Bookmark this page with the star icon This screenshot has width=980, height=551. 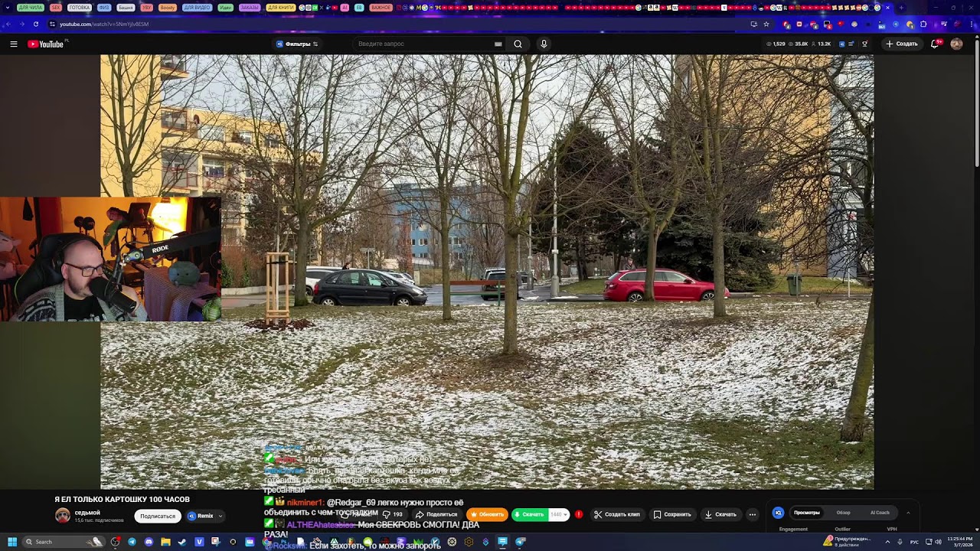[x=766, y=24]
